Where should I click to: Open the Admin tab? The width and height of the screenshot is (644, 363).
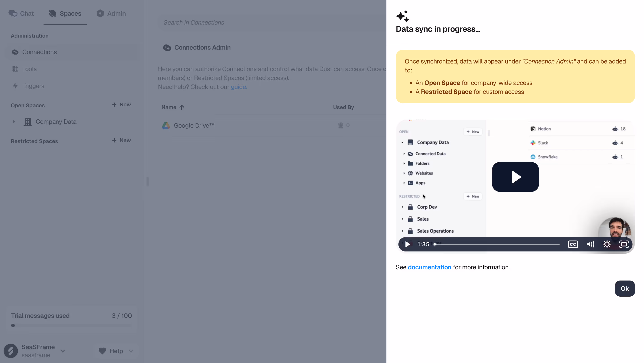(111, 13)
